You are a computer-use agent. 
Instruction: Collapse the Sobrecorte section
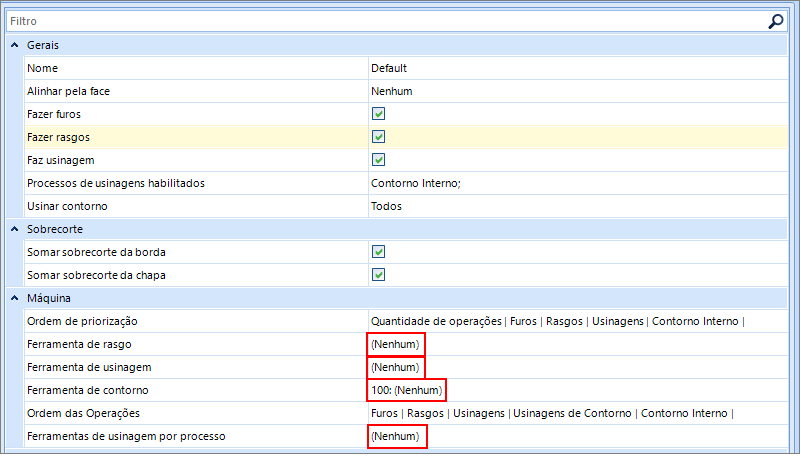click(x=14, y=229)
